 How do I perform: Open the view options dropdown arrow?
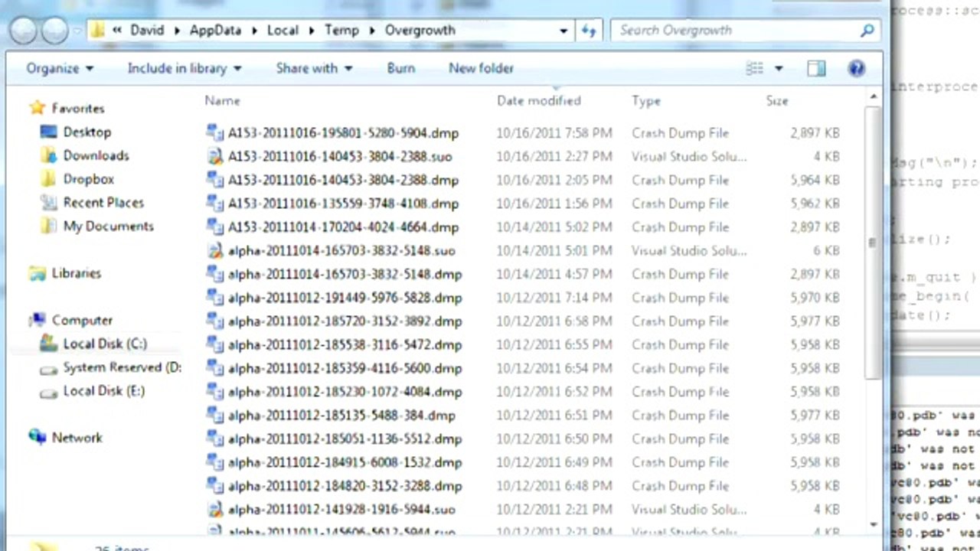coord(779,69)
